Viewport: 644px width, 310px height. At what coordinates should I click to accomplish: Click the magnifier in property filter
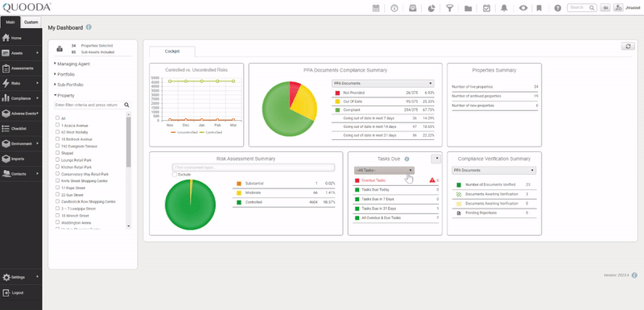tap(127, 105)
